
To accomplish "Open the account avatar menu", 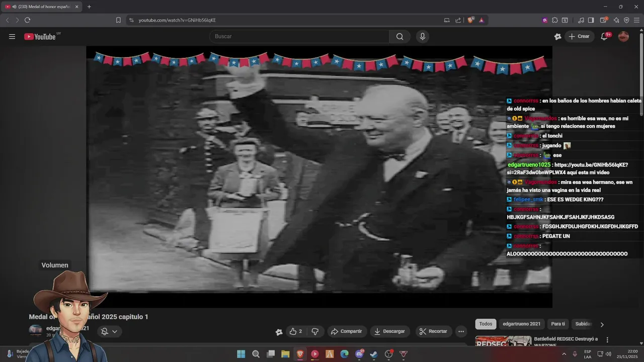I will (x=623, y=36).
